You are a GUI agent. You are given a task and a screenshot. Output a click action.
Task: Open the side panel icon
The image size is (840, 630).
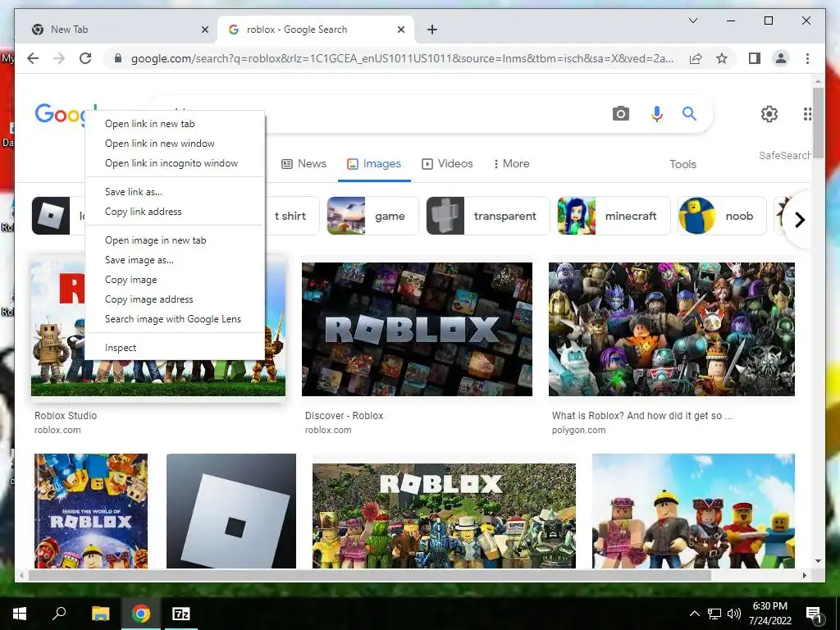755,58
